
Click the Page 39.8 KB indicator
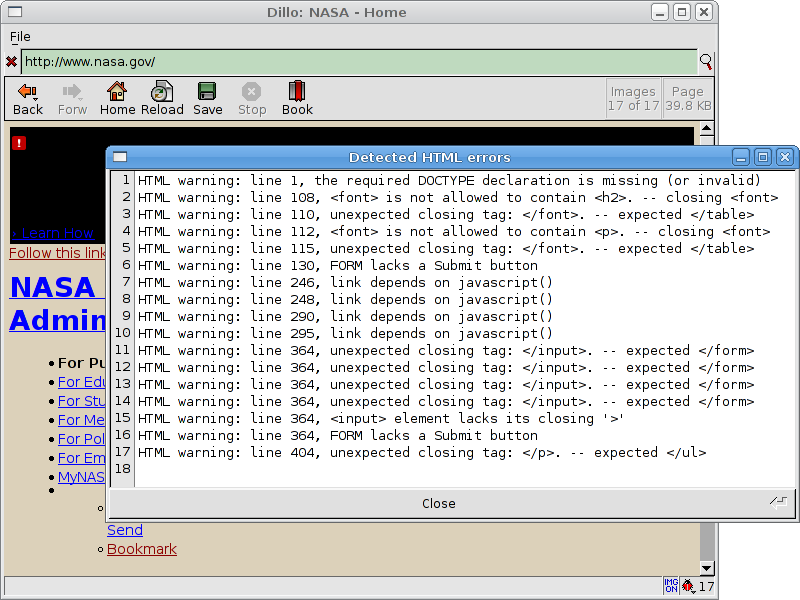(x=688, y=98)
